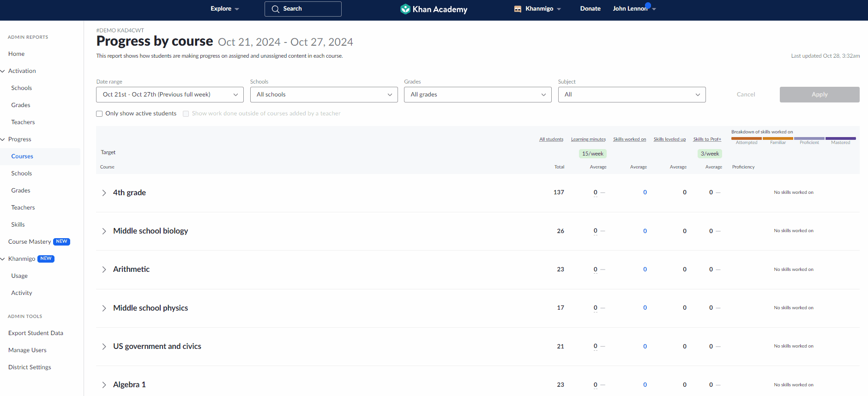Open Khanmigo Usage report
The image size is (868, 396).
point(19,276)
